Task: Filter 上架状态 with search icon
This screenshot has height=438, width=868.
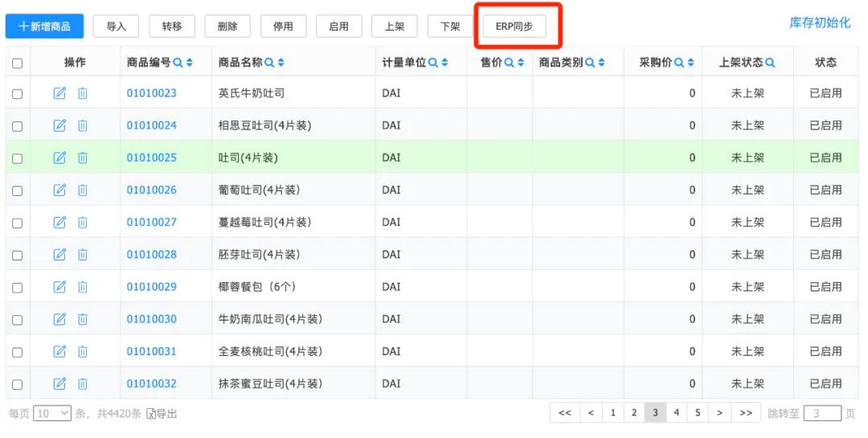Action: [769, 63]
